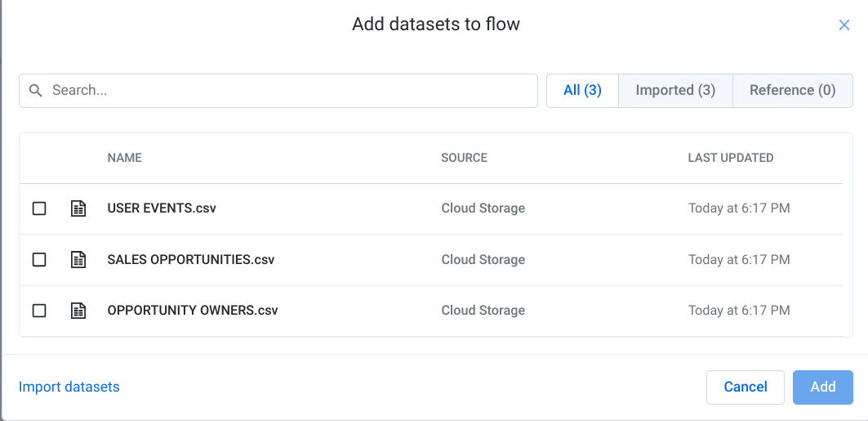Switch to the All (3) tab
868x421 pixels.
click(582, 90)
